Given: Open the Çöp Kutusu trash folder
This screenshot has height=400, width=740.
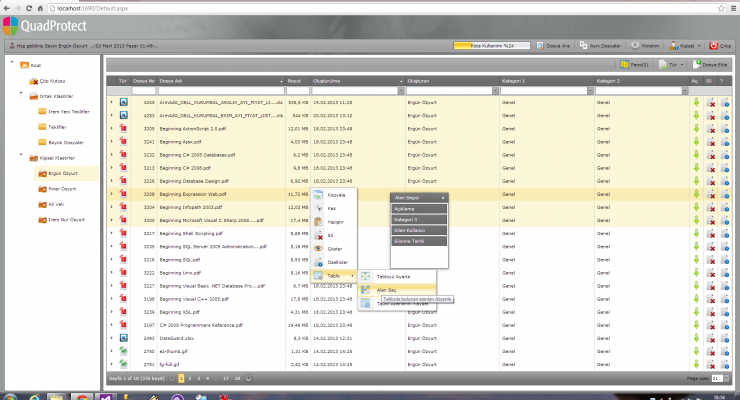Looking at the screenshot, I should tap(47, 81).
